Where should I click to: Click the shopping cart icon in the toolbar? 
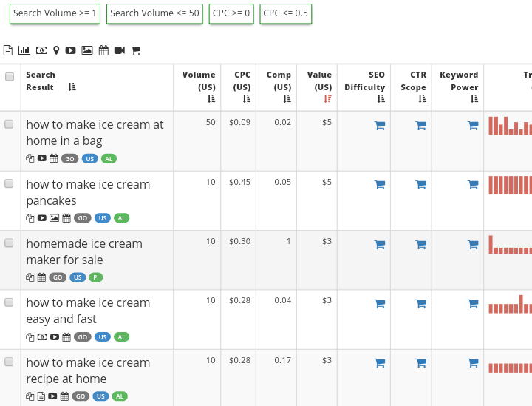pos(135,50)
